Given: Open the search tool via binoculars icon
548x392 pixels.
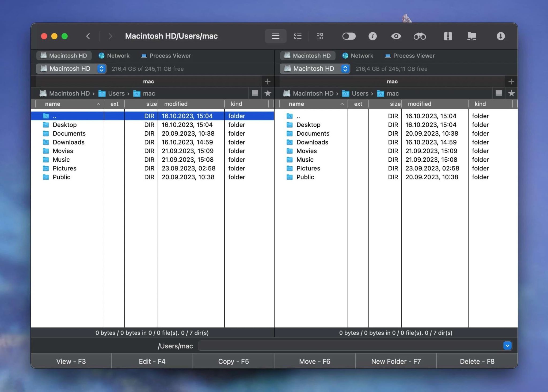Looking at the screenshot, I should [x=419, y=36].
